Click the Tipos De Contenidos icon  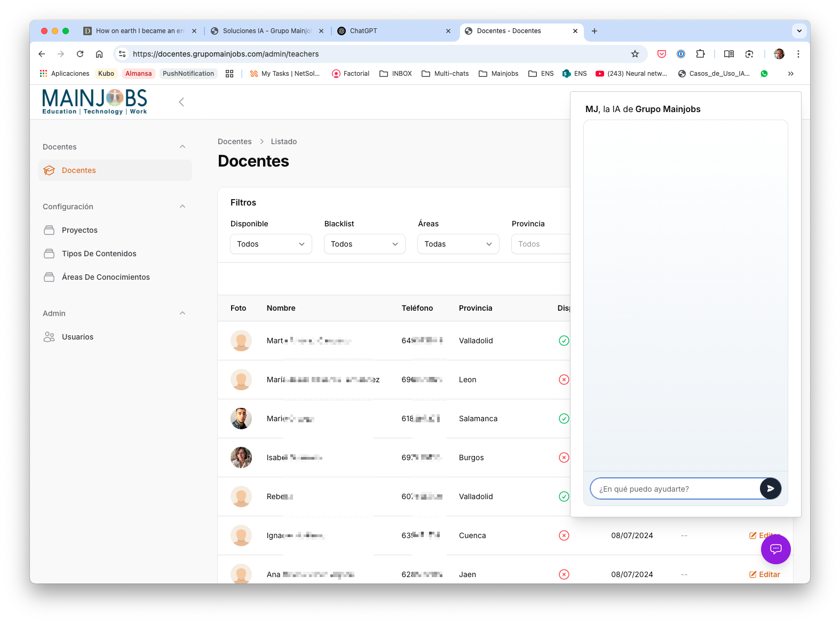(x=49, y=254)
